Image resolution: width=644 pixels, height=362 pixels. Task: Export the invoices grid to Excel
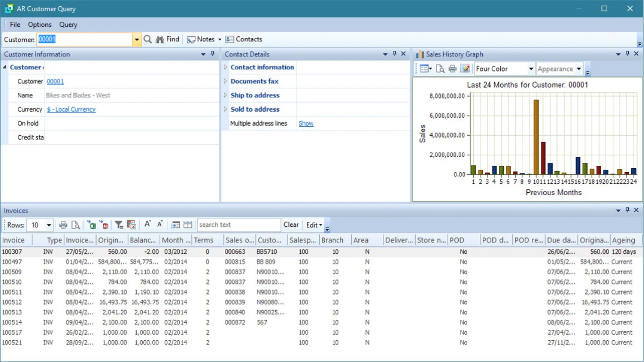tap(92, 225)
